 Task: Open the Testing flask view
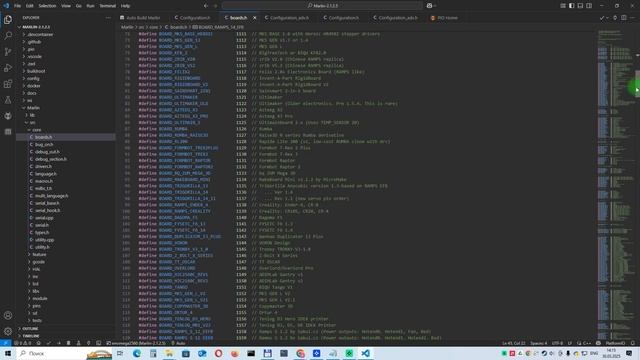click(8, 100)
